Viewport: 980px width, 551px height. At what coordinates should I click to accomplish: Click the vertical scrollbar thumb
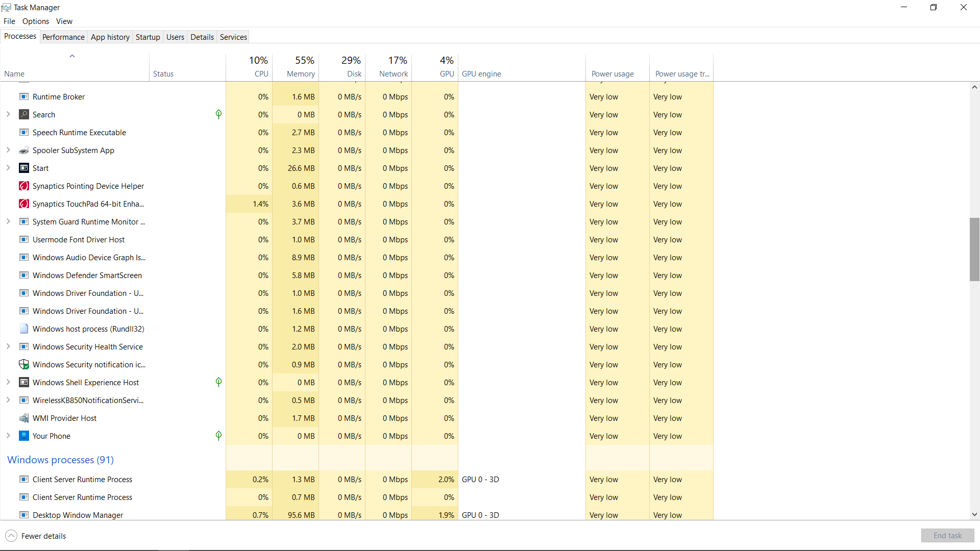point(974,249)
